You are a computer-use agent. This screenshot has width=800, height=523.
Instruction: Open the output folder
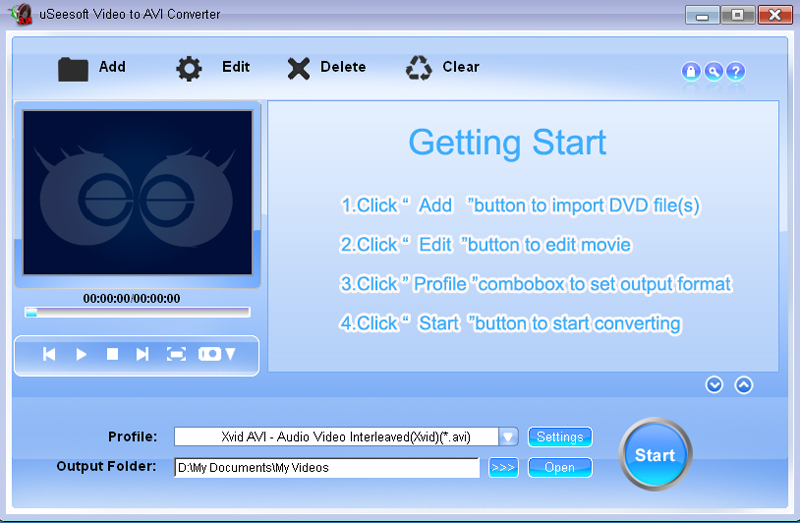pyautogui.click(x=560, y=468)
